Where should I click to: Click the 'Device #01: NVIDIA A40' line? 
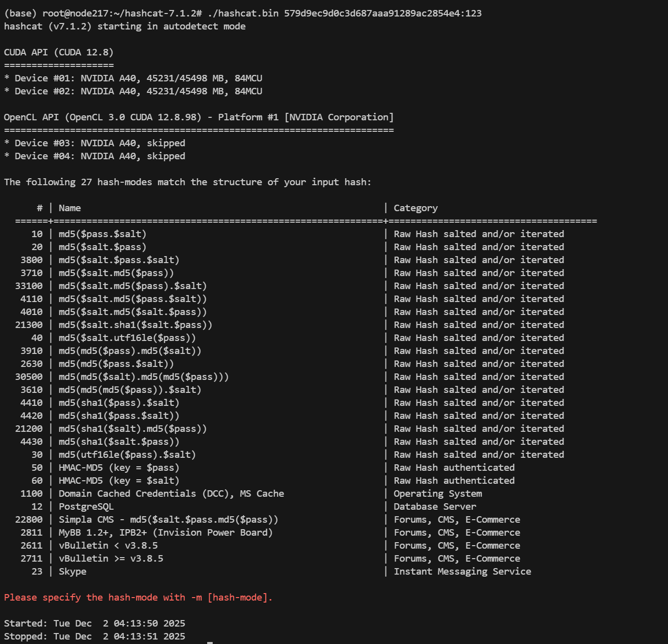point(133,78)
